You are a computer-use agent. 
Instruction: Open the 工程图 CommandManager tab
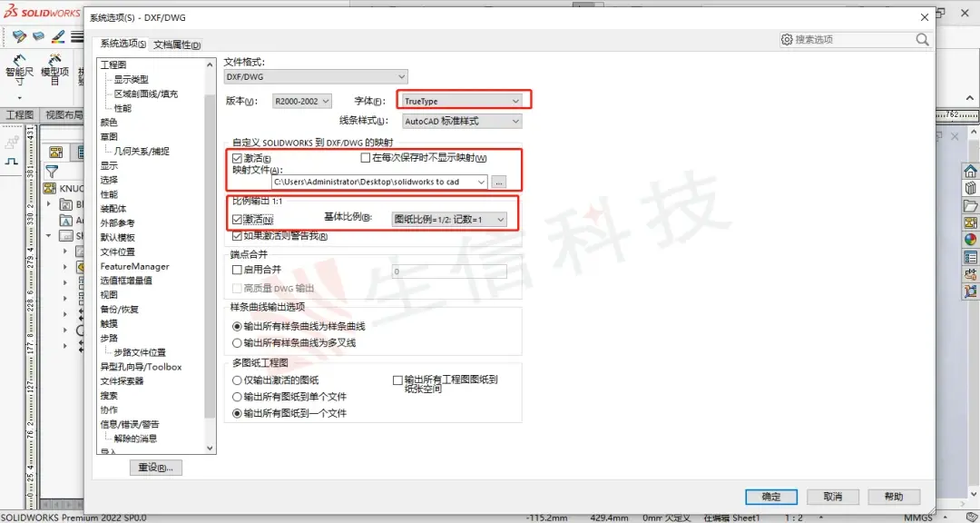20,115
